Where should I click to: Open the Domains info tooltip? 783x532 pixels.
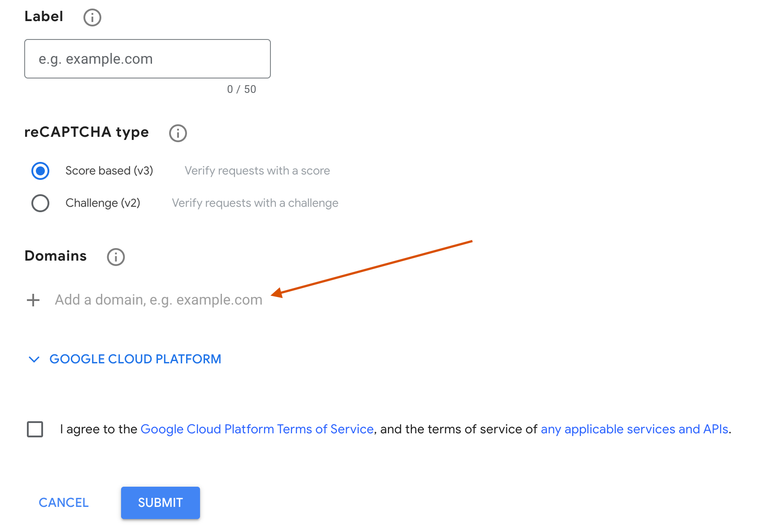coord(115,257)
